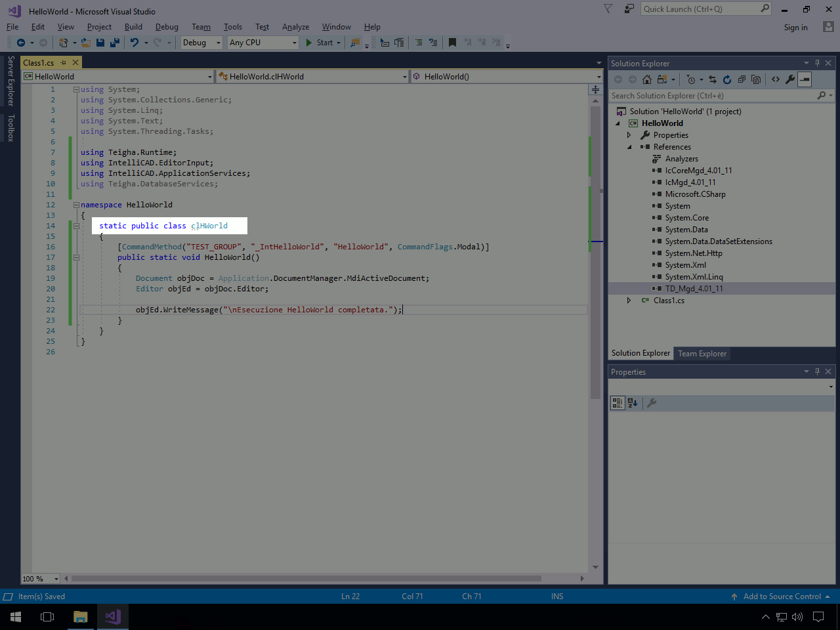Comment out selected lines icon
The width and height of the screenshot is (840, 630).
pos(419,43)
